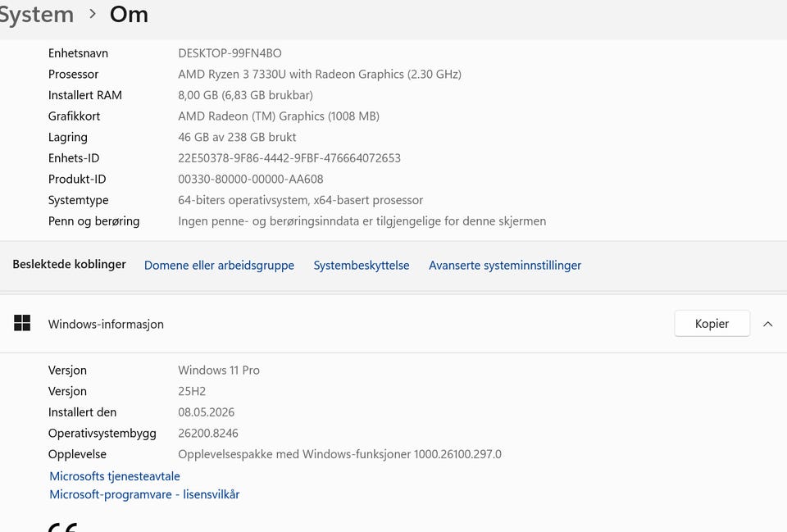The width and height of the screenshot is (787, 532).
Task: Click the Windows 11 Pro value
Action: pos(218,371)
